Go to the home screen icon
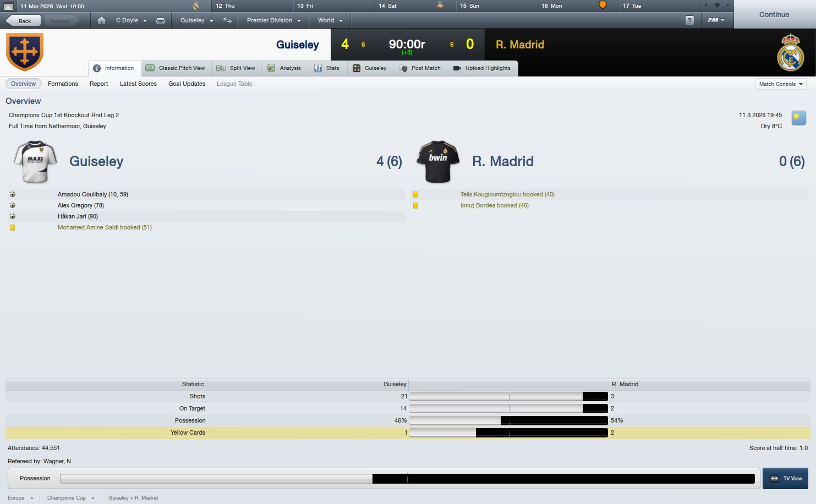Viewport: 816px width, 504px height. click(x=101, y=20)
